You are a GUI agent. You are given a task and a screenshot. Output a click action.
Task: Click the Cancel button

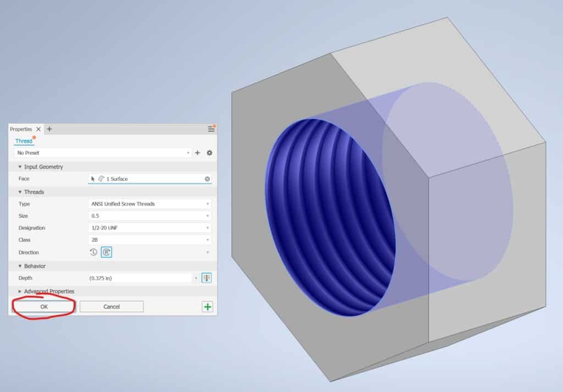(112, 307)
